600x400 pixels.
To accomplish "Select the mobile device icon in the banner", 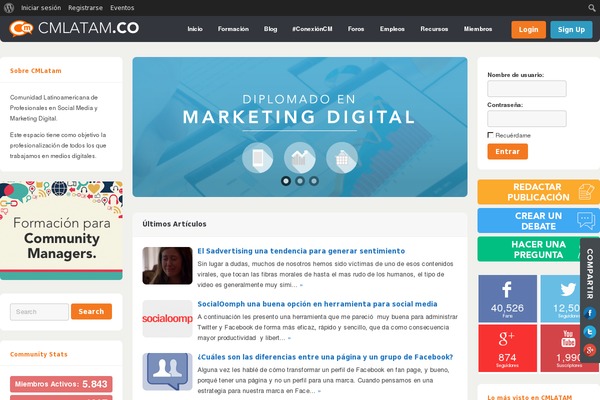I will [258, 158].
